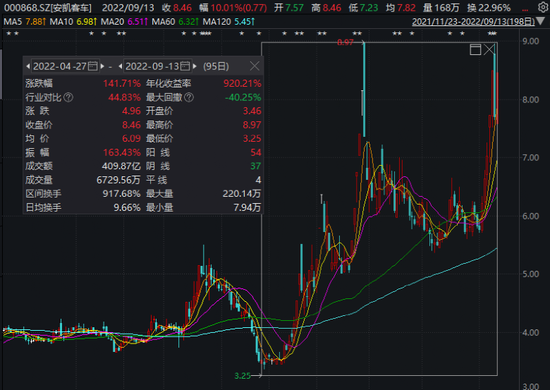Click 日均换手 value 9.66%
This screenshot has width=550, height=390.
coord(127,207)
